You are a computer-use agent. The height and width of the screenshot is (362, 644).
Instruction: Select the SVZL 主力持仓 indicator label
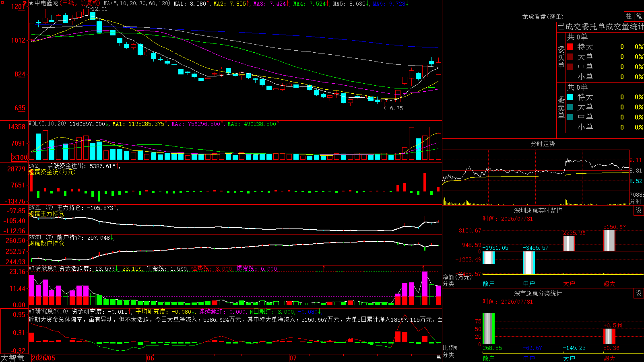[56, 208]
